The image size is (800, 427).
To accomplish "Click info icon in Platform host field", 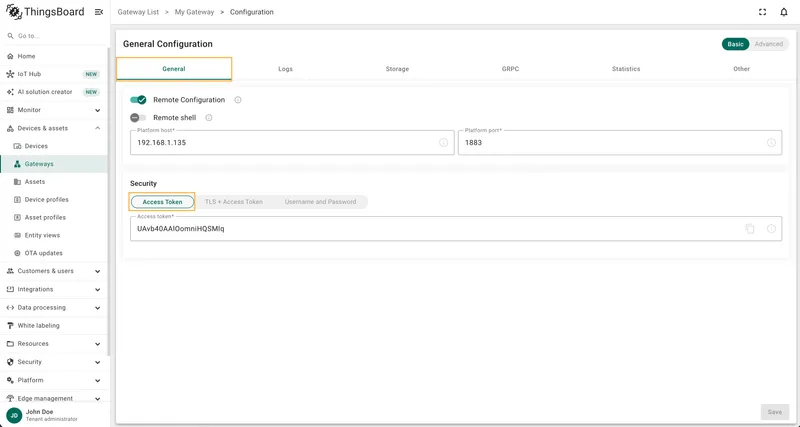I will (x=443, y=143).
